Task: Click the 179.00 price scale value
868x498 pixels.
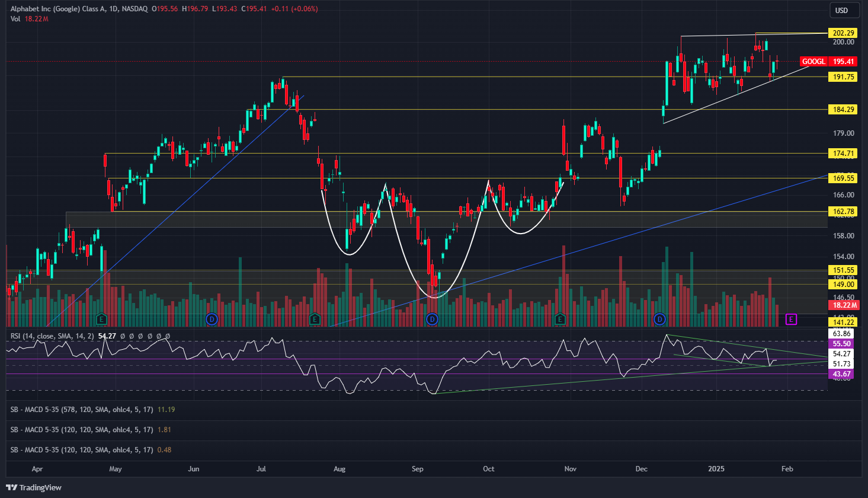Action: coord(843,133)
